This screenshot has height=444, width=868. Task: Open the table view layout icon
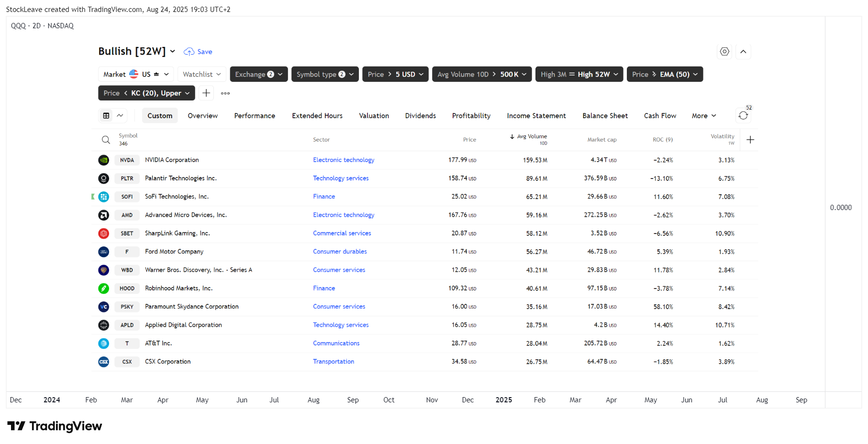pos(106,116)
